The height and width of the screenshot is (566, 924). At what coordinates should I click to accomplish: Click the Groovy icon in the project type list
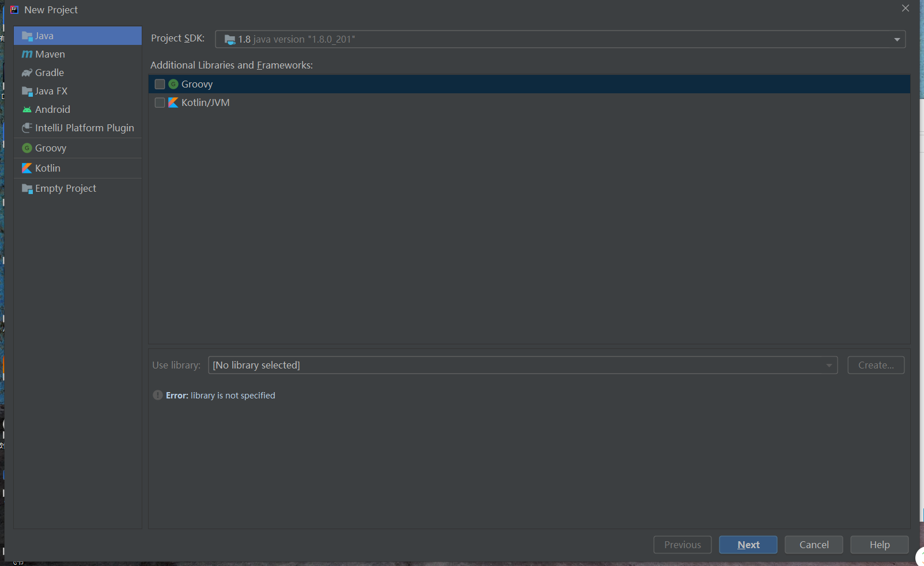[x=27, y=148]
